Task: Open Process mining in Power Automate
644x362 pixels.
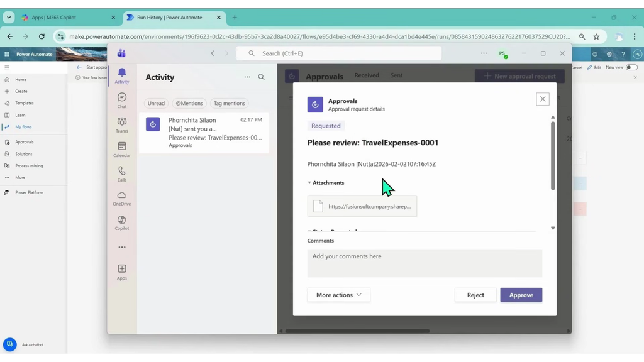Action: coord(29,166)
